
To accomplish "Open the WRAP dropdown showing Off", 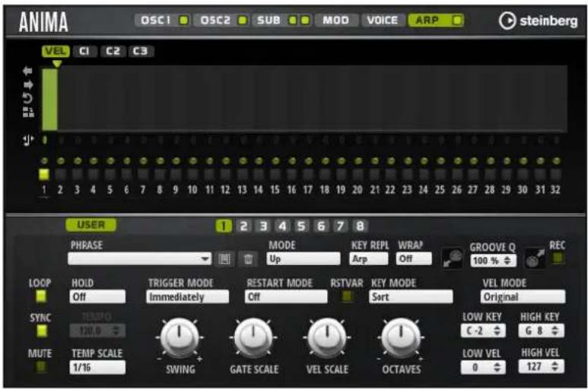I will 414,259.
